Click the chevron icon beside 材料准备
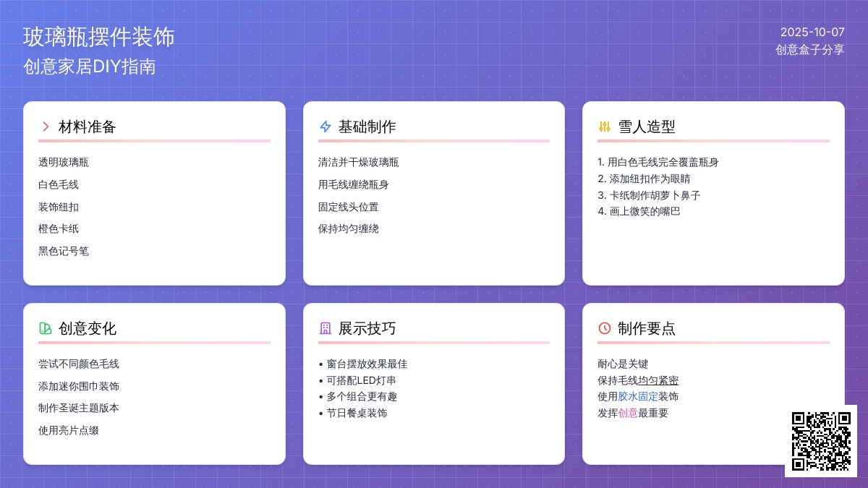Screen dimensions: 868x488 tap(46, 127)
